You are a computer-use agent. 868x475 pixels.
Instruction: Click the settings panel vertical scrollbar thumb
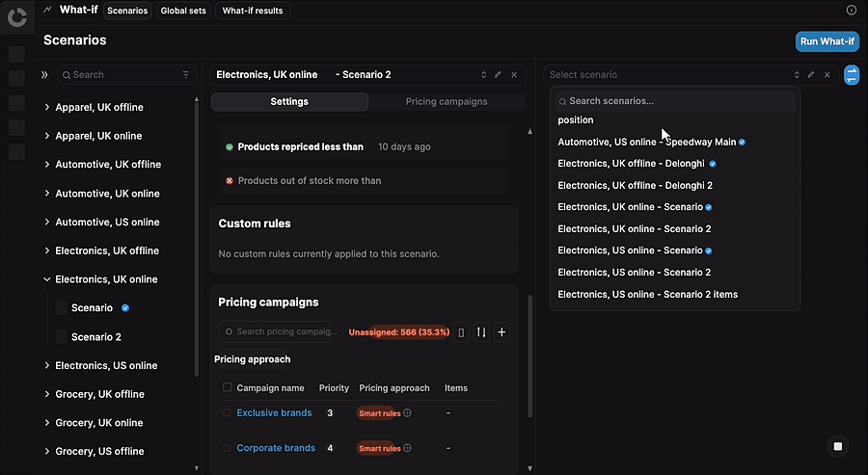(x=529, y=356)
